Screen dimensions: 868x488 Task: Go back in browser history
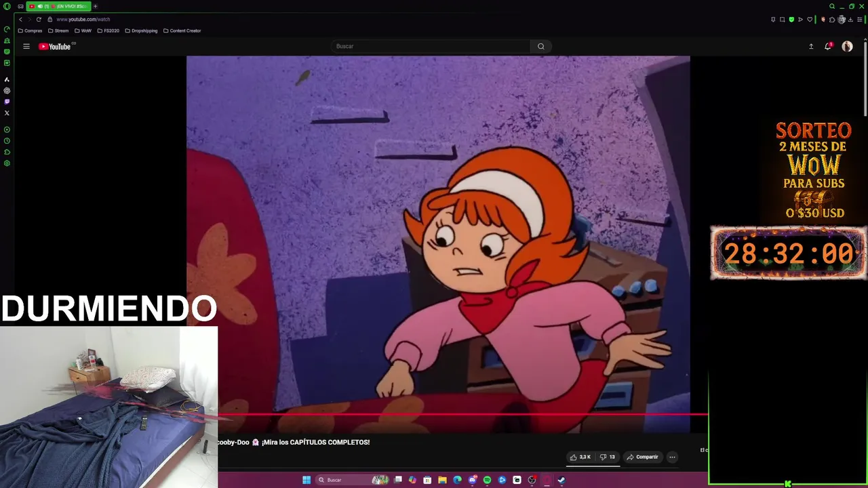(x=20, y=19)
